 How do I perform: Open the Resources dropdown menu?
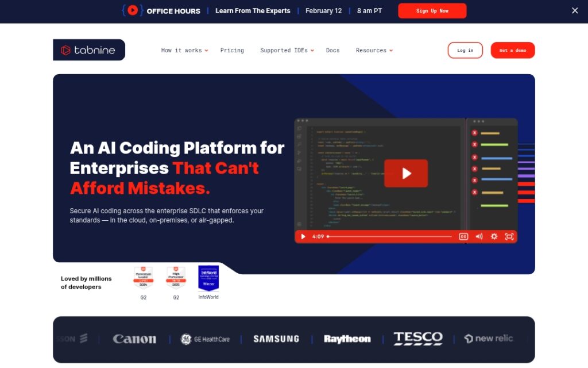click(x=374, y=51)
